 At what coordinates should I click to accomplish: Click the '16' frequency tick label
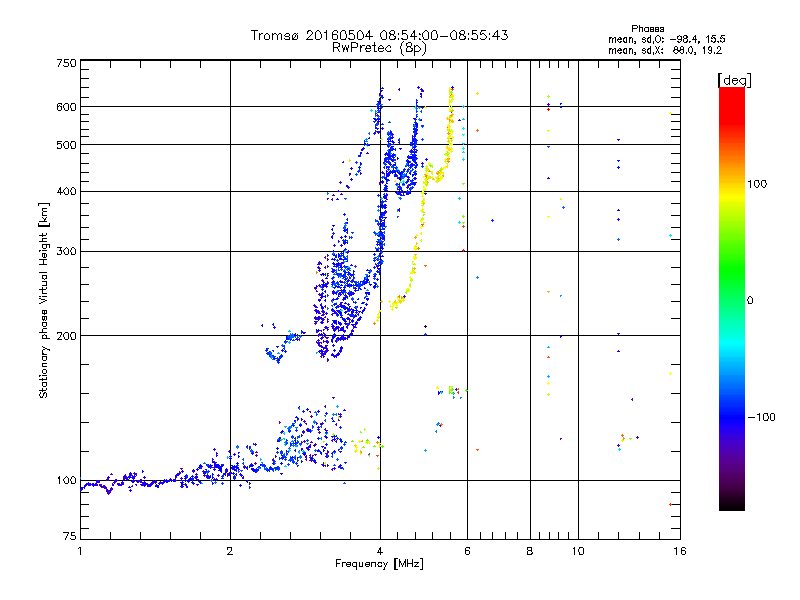[x=680, y=551]
